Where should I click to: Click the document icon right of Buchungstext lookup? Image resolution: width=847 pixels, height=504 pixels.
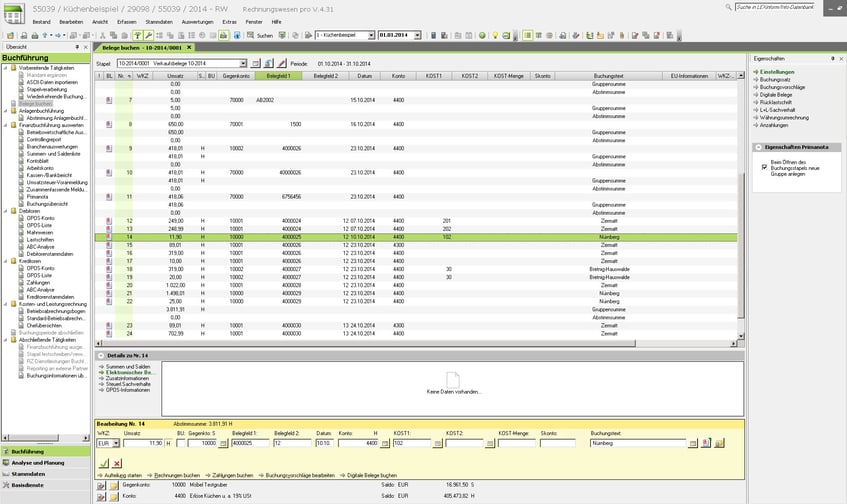[x=706, y=443]
